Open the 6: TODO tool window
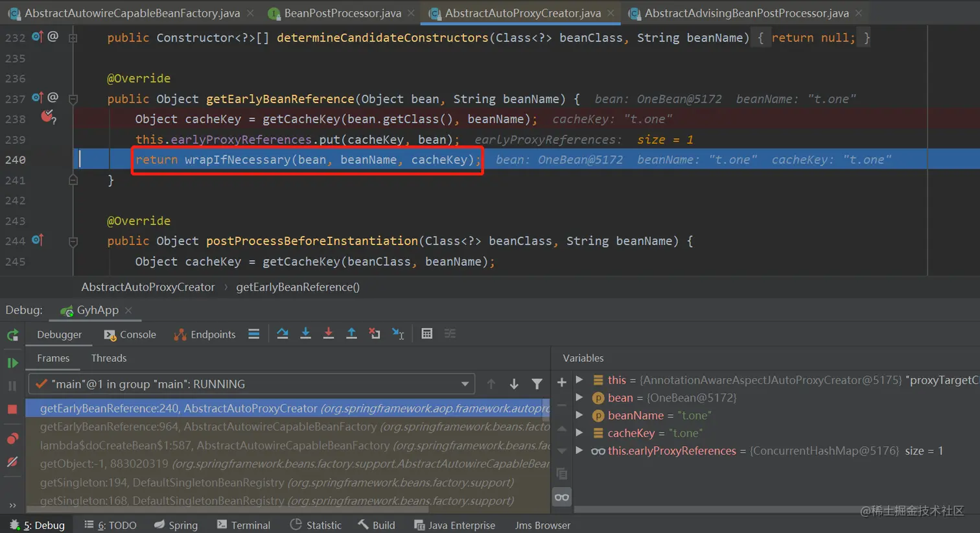The height and width of the screenshot is (533, 980). point(110,525)
